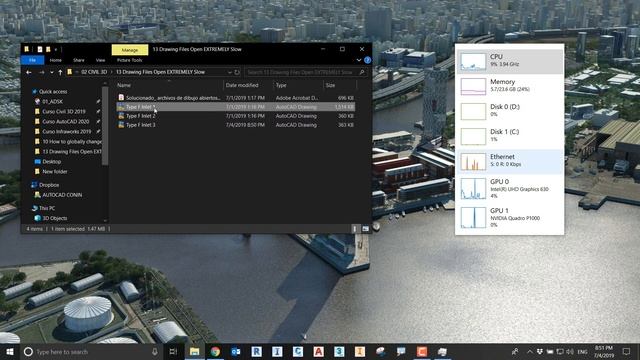The image size is (640, 360).
Task: Go back in File Explorer
Action: coord(29,72)
